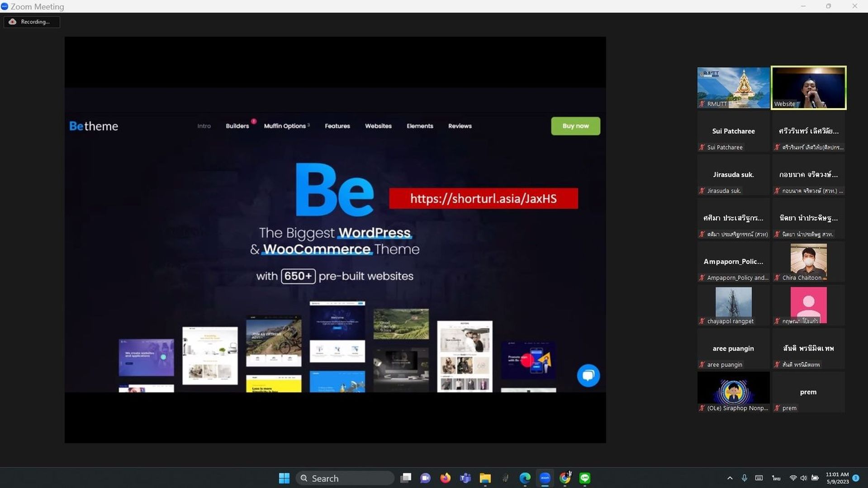Select the aree puangin participant tile

point(733,349)
